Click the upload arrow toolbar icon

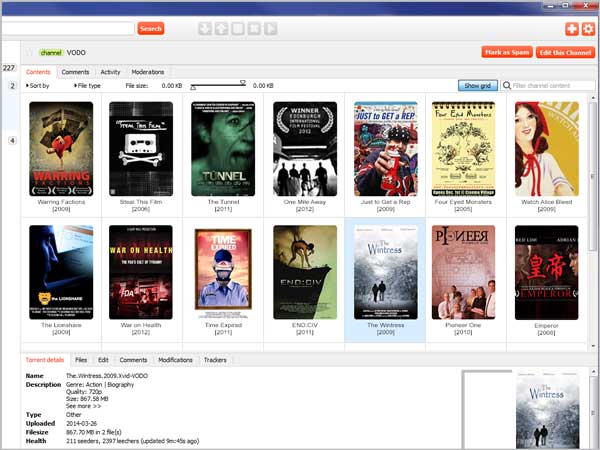point(221,29)
